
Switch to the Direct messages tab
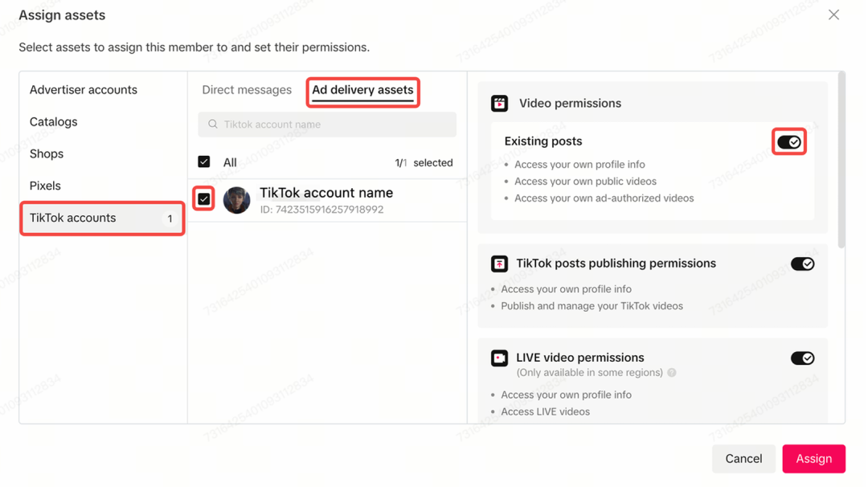tap(247, 90)
